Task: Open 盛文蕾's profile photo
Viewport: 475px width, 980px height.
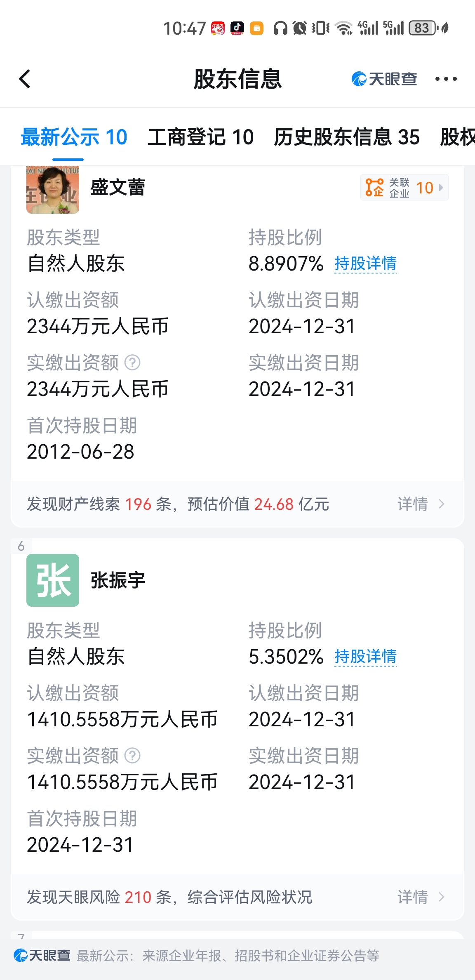Action: [53, 190]
